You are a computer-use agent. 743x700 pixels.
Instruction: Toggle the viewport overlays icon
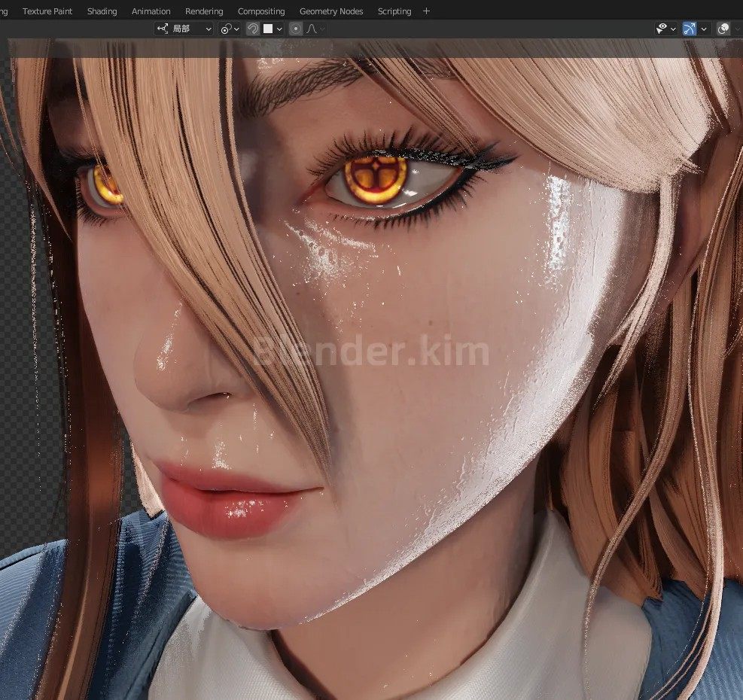[723, 29]
